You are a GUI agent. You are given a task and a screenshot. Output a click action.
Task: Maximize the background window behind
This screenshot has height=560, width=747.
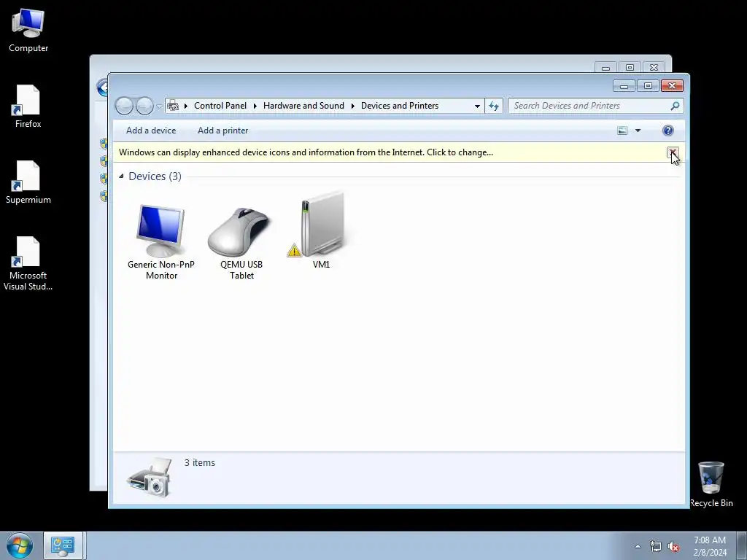click(630, 67)
